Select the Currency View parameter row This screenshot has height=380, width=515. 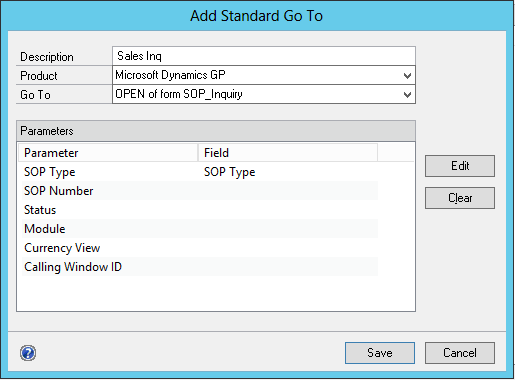pyautogui.click(x=200, y=248)
